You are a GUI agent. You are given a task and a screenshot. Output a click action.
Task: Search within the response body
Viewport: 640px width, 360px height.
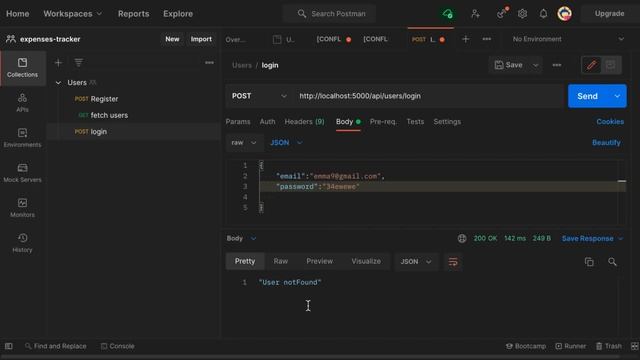point(612,262)
